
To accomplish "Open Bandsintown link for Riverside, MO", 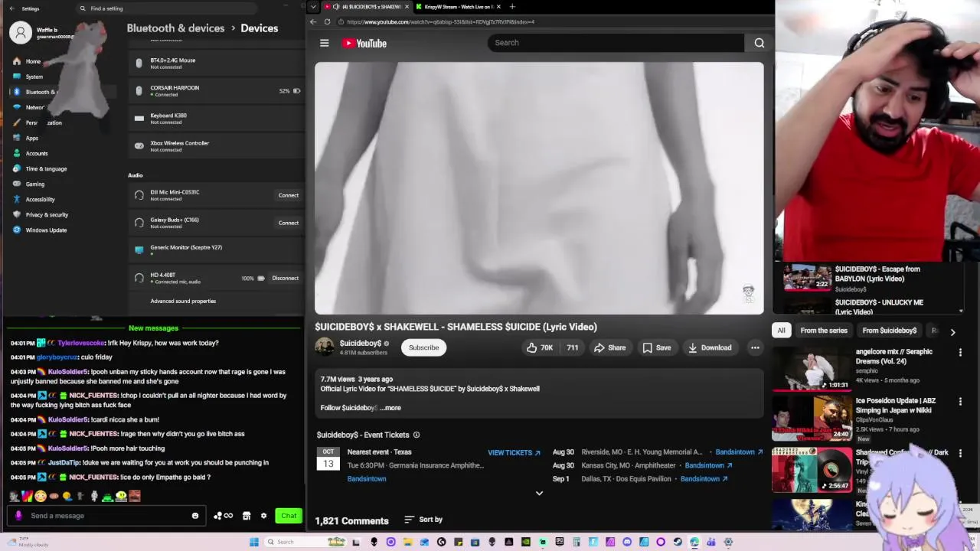I will click(x=739, y=452).
